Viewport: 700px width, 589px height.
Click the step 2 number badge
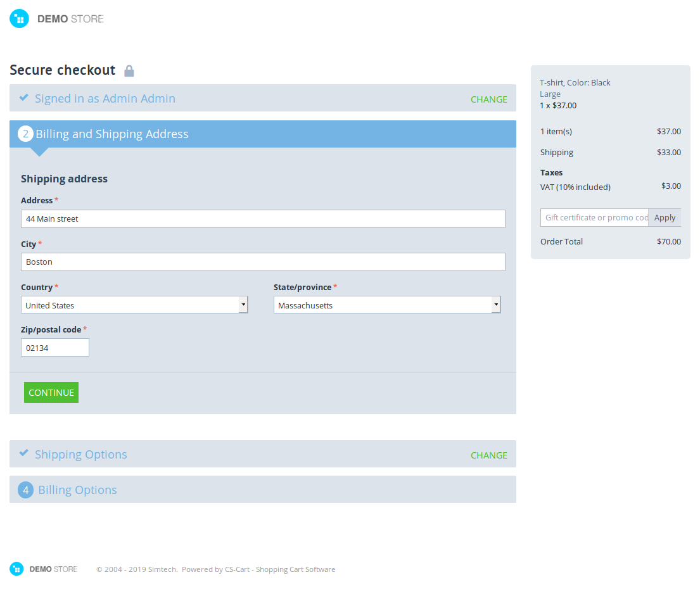[25, 134]
